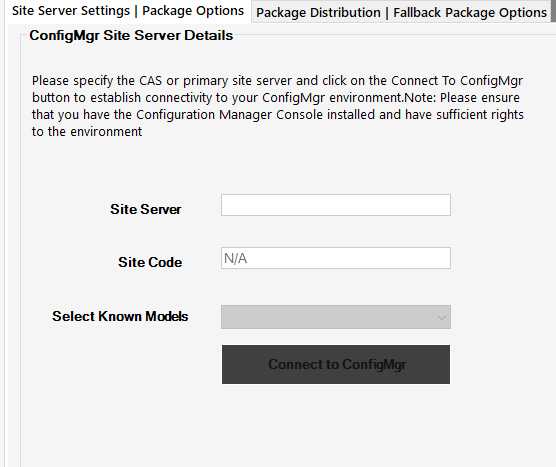Expand the chevron arrow on Known Models dropdown
Image resolution: width=556 pixels, height=467 pixels.
(441, 317)
